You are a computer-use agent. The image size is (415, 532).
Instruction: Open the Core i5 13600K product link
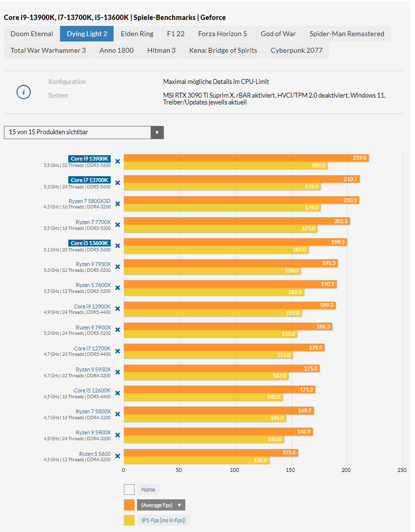[90, 243]
